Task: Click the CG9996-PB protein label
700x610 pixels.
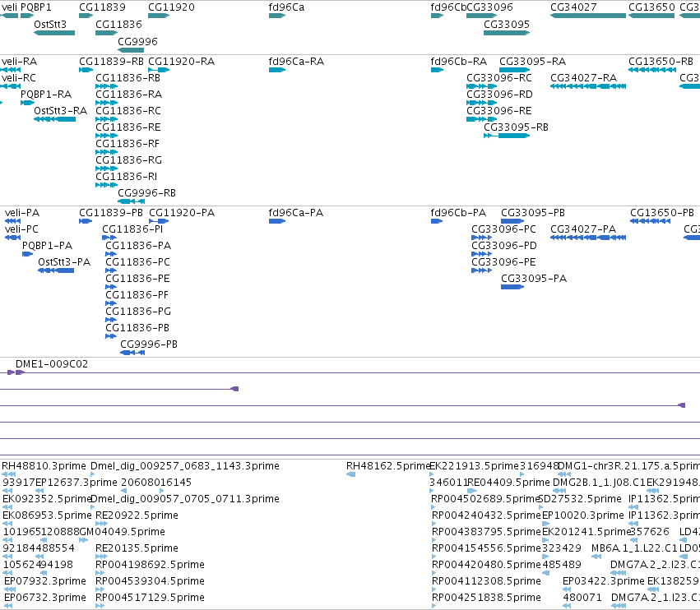Action: pyautogui.click(x=149, y=344)
